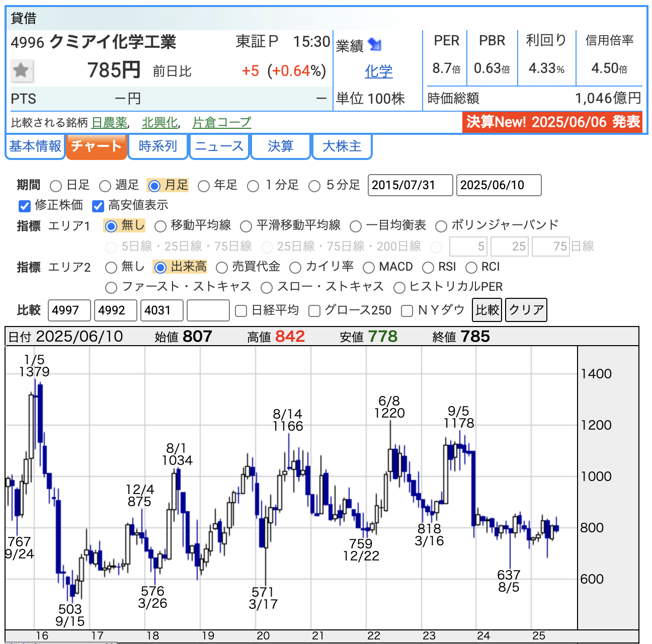Select the RSI radio button
The width and height of the screenshot is (652, 644).
point(428,267)
